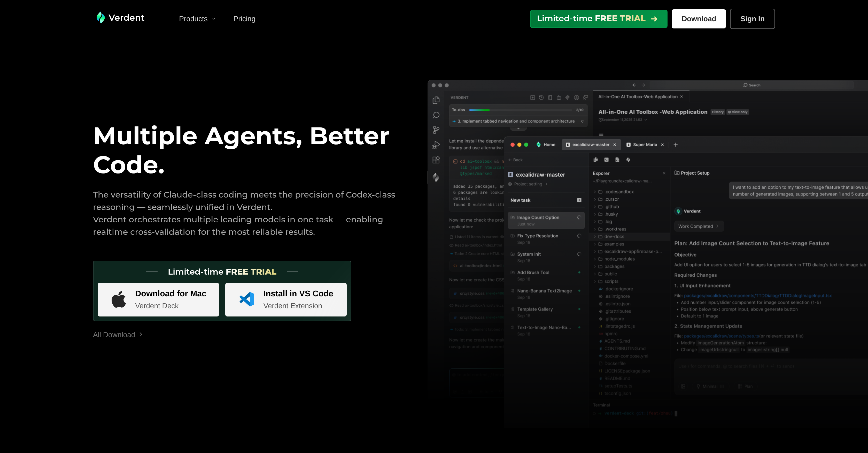Click the Verdent leaf icon in the toolbar
The image size is (868, 453).
click(x=628, y=160)
